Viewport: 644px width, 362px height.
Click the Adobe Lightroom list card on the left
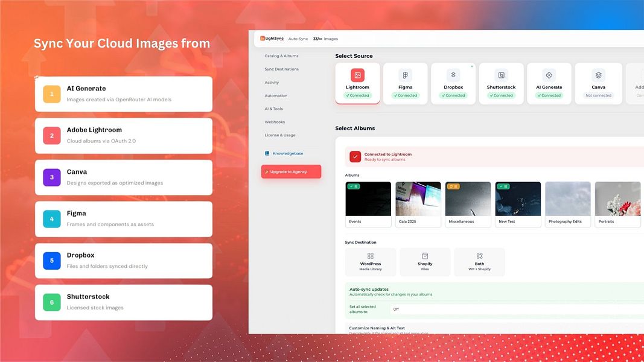click(124, 136)
